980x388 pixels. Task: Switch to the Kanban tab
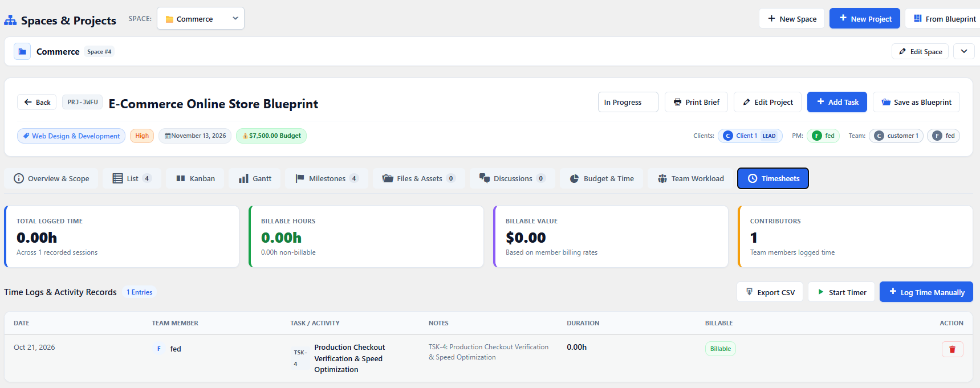pyautogui.click(x=196, y=178)
